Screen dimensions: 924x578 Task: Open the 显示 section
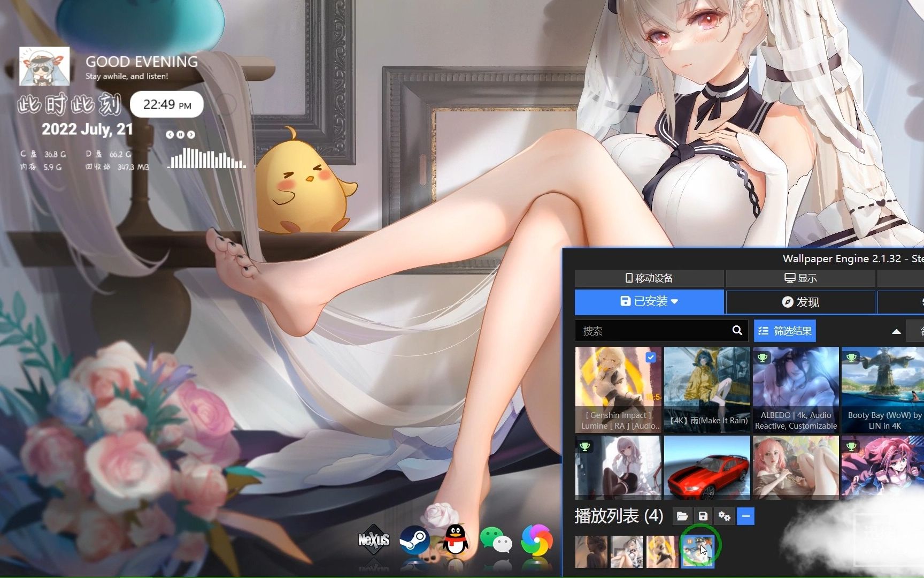click(800, 278)
